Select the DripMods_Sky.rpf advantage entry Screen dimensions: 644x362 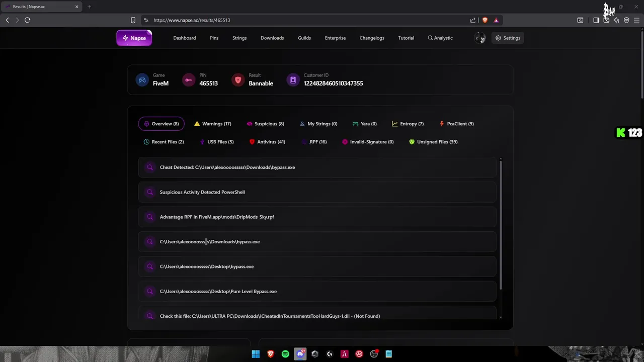point(217,217)
